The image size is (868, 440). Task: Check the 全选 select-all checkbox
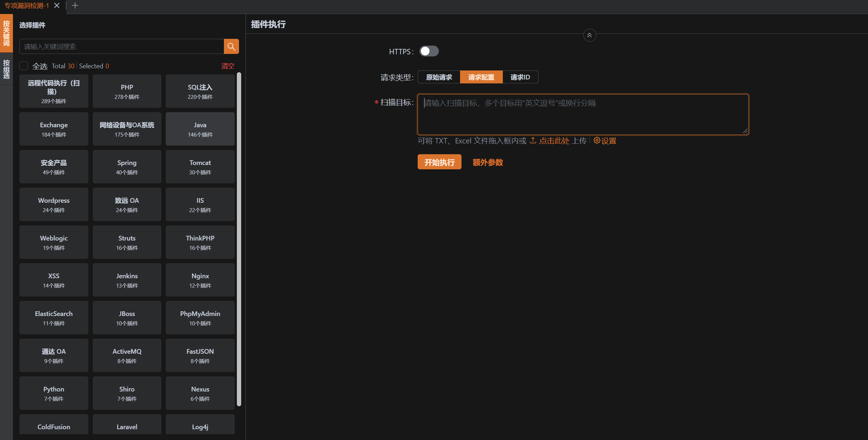pos(24,66)
